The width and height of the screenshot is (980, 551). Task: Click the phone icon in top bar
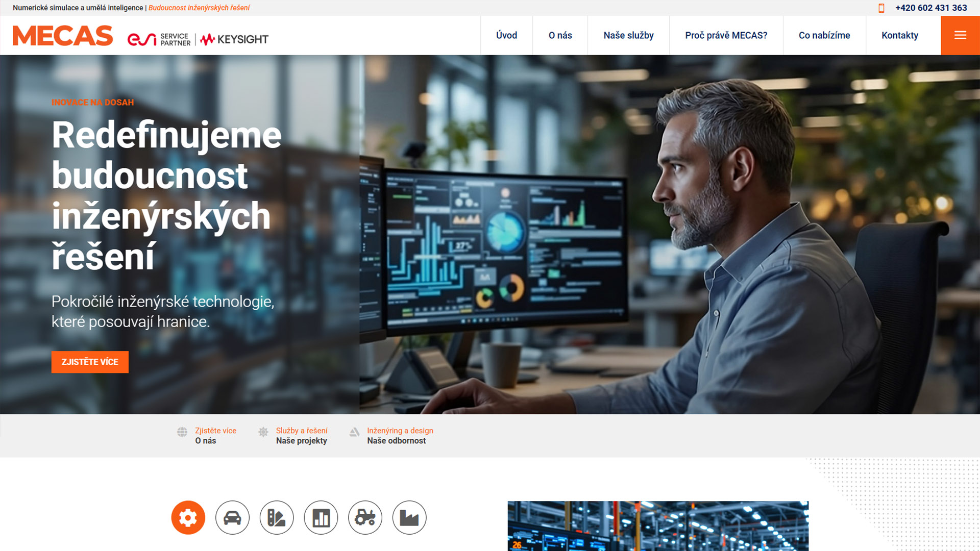[x=881, y=8]
